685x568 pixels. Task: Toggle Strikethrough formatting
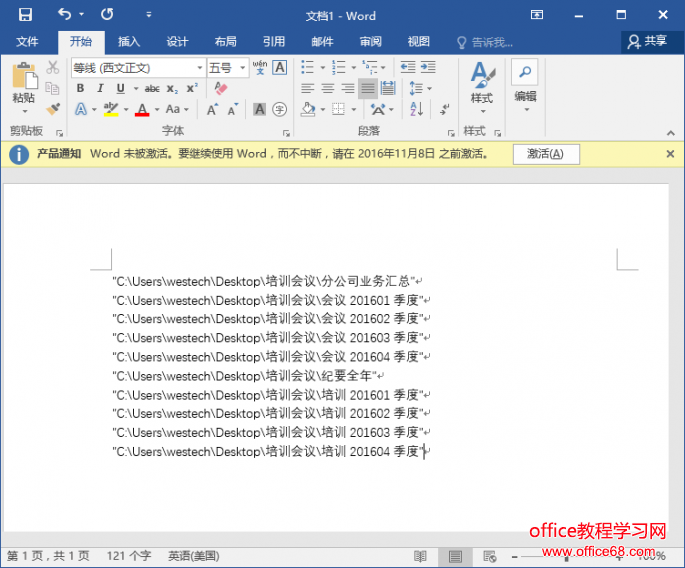point(152,89)
